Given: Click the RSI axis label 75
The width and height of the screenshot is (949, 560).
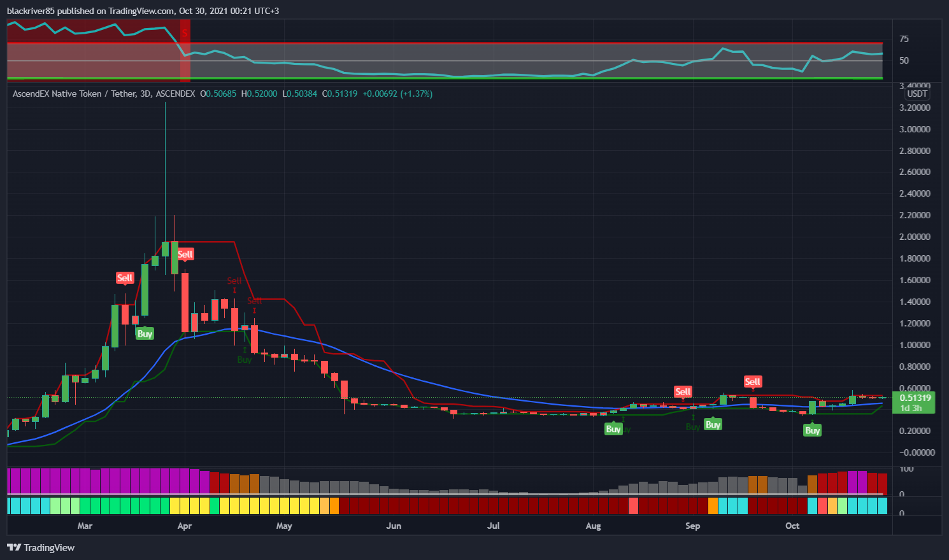Looking at the screenshot, I should [x=904, y=39].
